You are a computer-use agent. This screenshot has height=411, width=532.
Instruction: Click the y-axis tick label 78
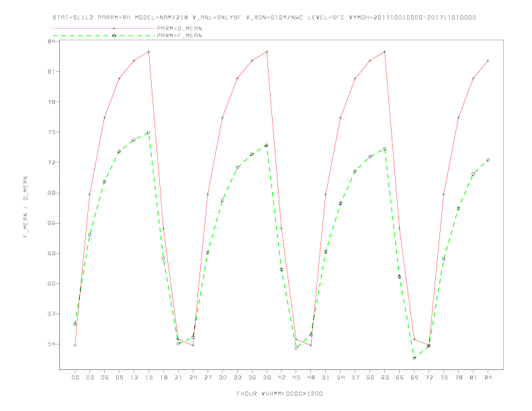pyautogui.click(x=51, y=101)
